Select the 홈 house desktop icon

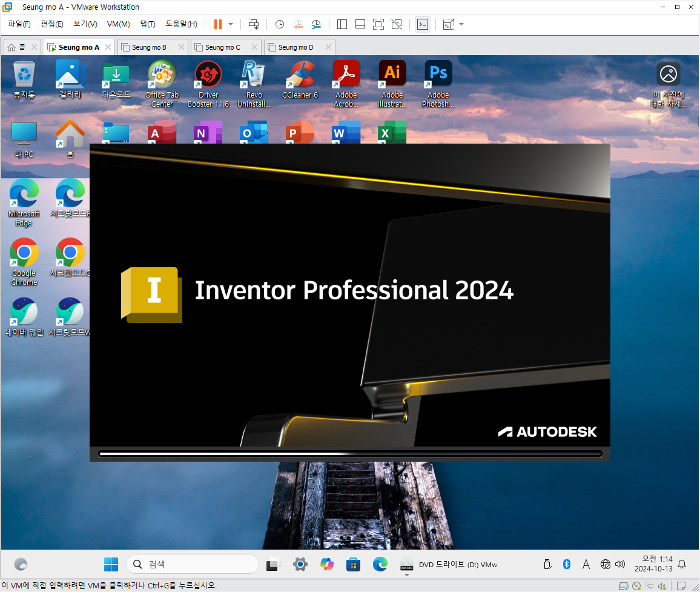pos(70,140)
